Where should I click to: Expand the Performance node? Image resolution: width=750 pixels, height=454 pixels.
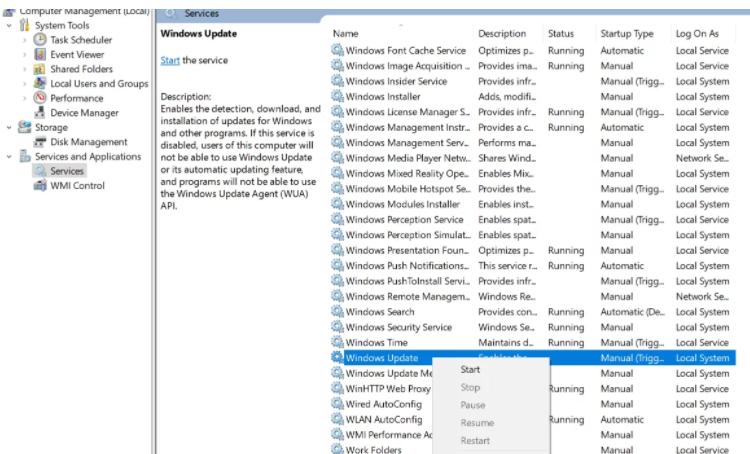pyautogui.click(x=25, y=98)
